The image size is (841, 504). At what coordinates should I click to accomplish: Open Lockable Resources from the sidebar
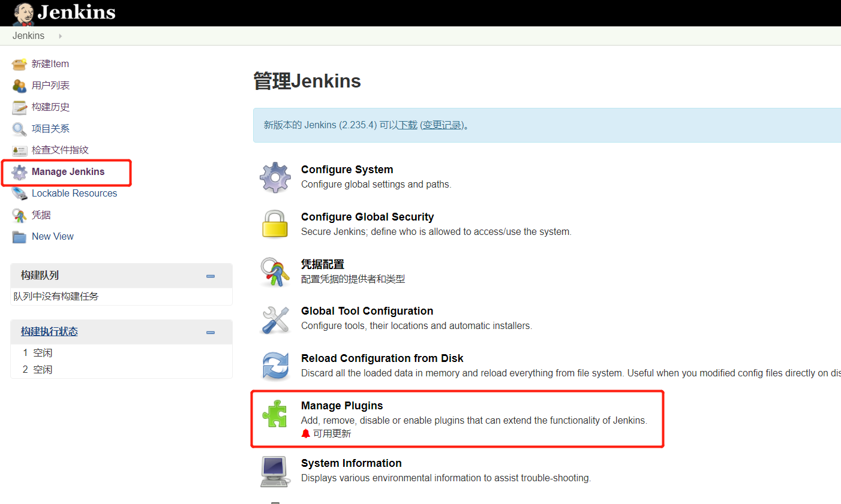coord(74,193)
